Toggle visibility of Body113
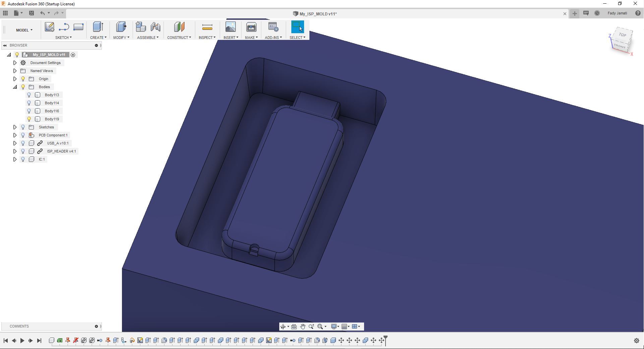Image resolution: width=644 pixels, height=349 pixels. pos(29,95)
